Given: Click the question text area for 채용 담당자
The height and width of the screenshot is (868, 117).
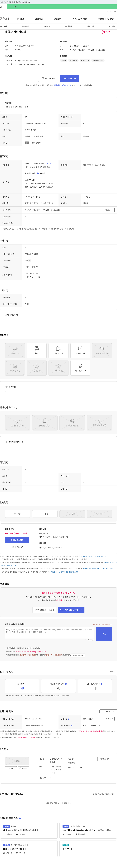Looking at the screenshot, I should (x=50, y=633).
